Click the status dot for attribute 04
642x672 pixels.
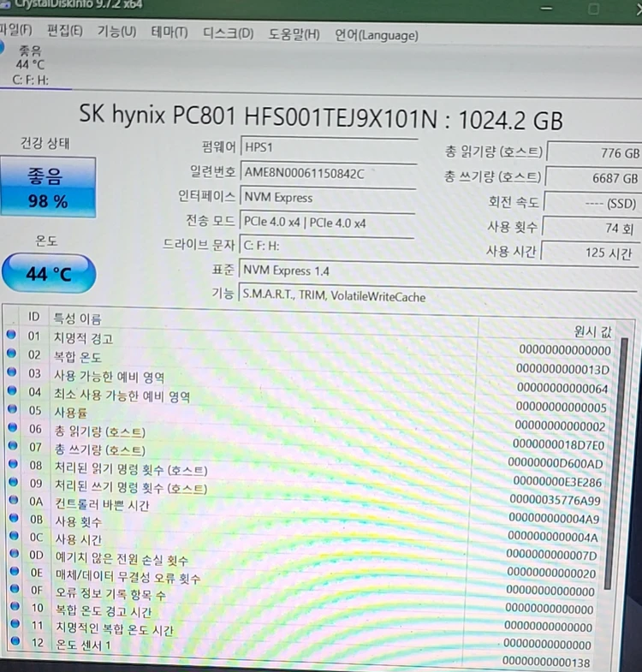tap(12, 390)
